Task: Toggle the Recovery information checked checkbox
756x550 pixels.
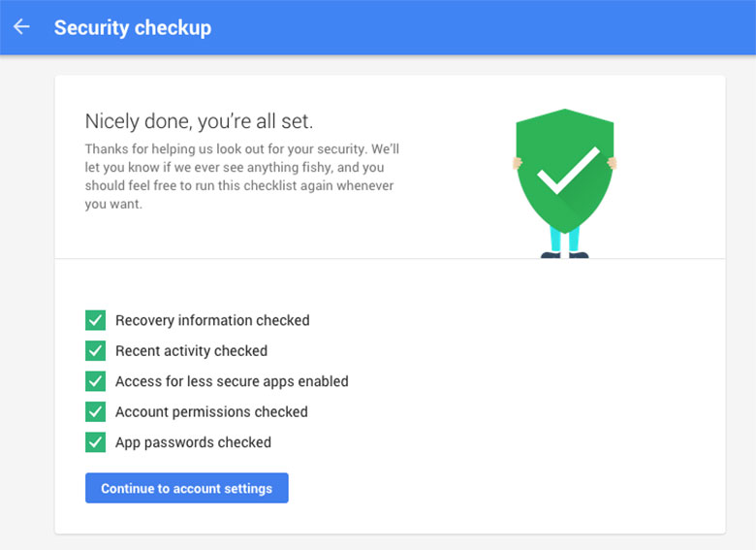Action: coord(95,320)
